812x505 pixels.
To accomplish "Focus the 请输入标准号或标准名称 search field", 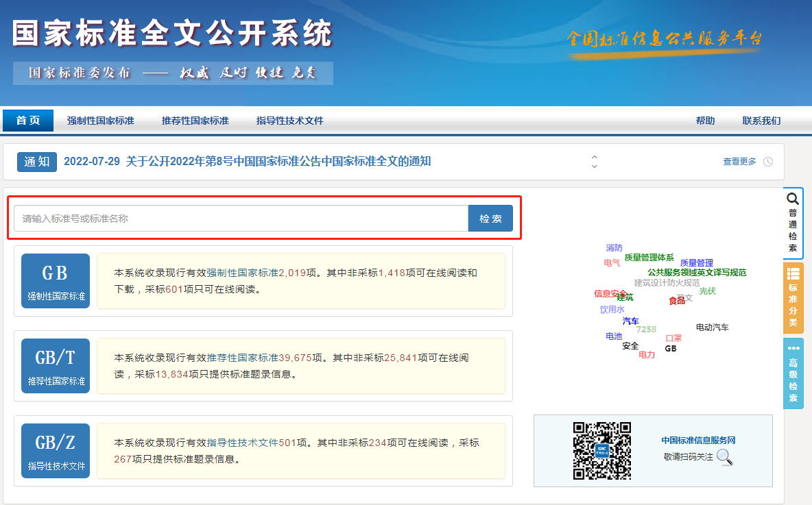I will pos(241,219).
